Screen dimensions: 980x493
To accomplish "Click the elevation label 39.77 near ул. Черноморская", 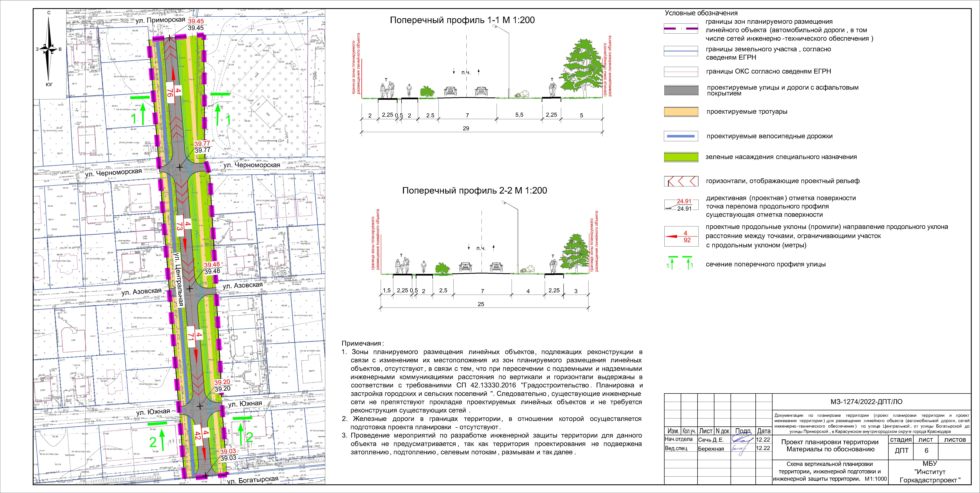I will pyautogui.click(x=202, y=147).
